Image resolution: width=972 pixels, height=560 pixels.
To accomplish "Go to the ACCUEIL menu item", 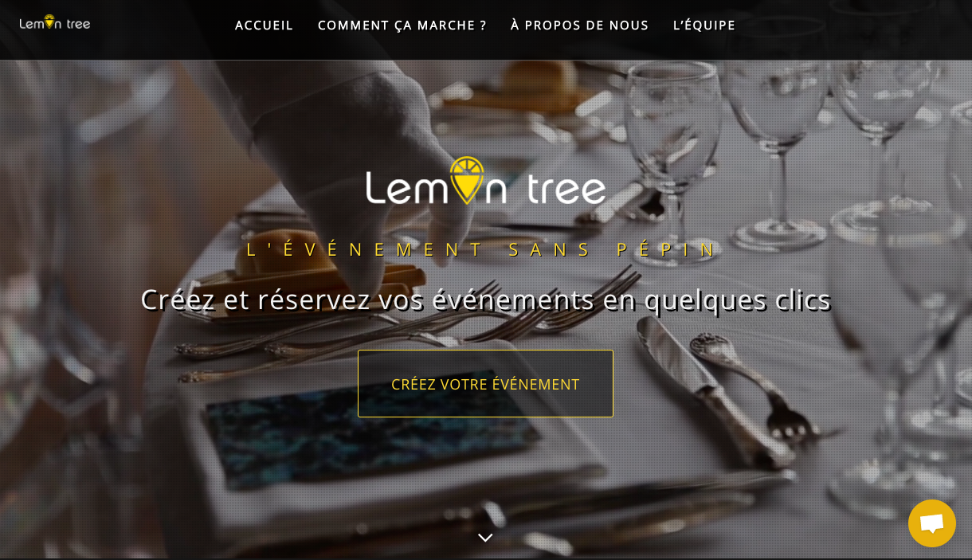I will click(x=265, y=25).
